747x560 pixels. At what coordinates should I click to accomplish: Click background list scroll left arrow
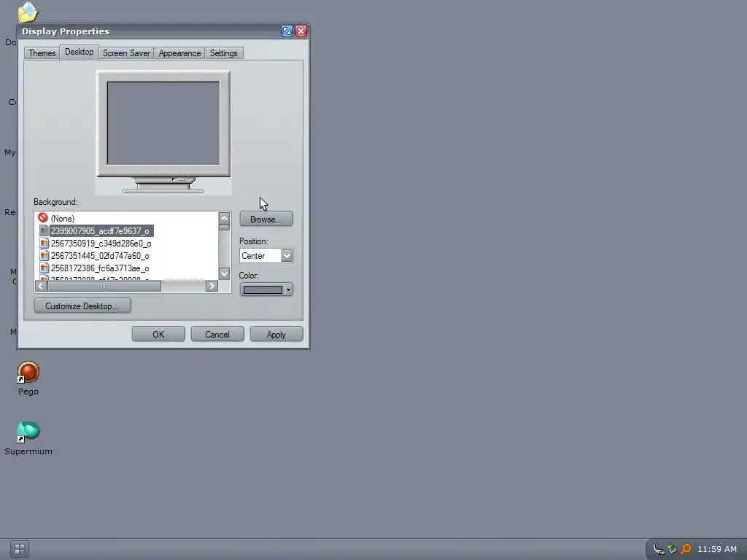(x=41, y=286)
